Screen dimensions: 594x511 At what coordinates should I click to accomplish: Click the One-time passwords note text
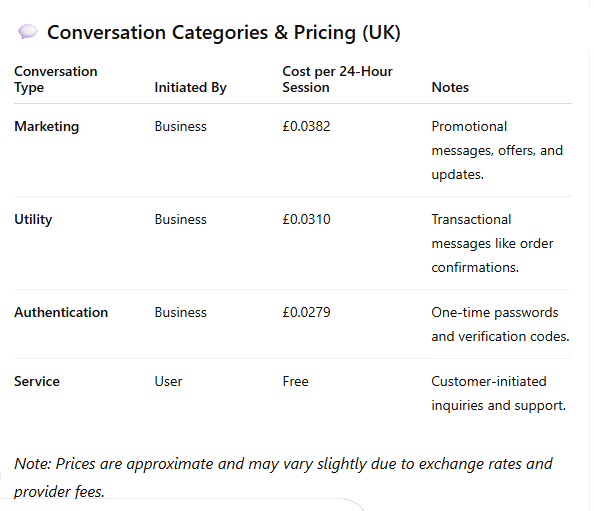point(500,325)
